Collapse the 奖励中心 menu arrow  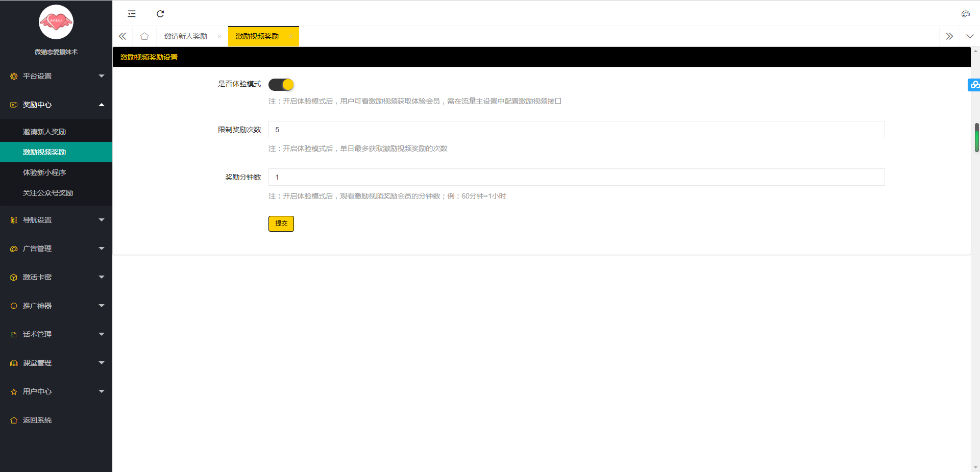pos(102,105)
